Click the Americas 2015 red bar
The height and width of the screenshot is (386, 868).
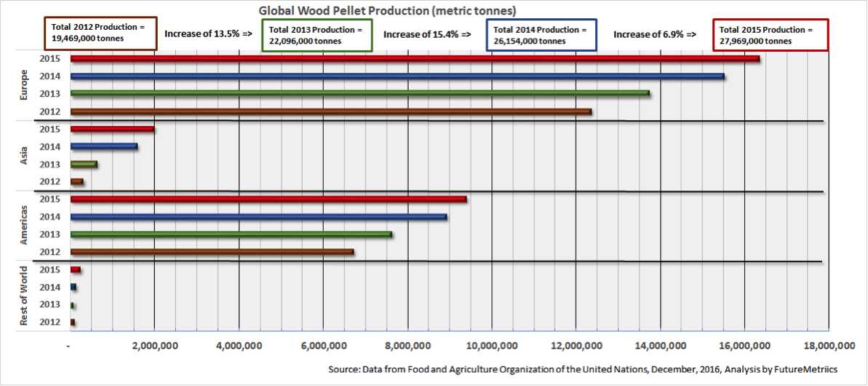pyautogui.click(x=268, y=199)
